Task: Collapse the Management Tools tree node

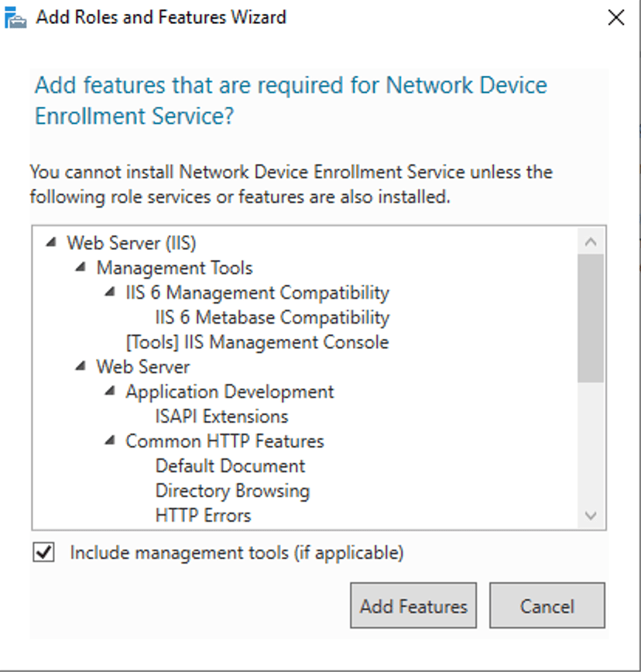Action: click(x=81, y=268)
